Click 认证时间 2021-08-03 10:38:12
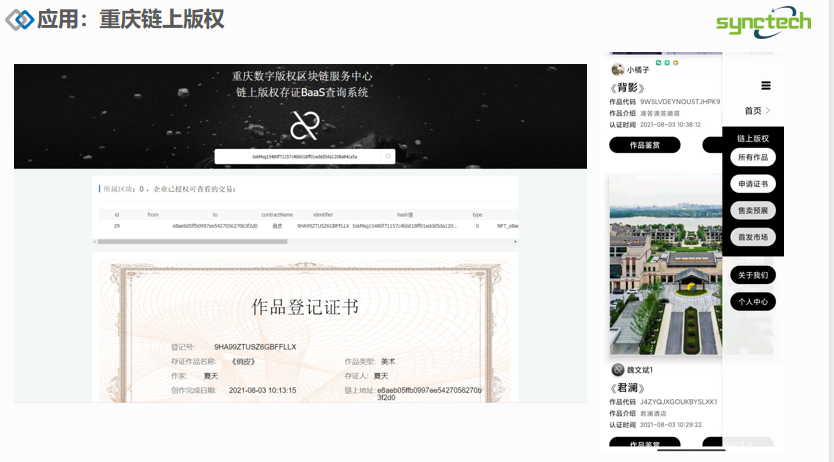The image size is (834, 462). (x=655, y=124)
